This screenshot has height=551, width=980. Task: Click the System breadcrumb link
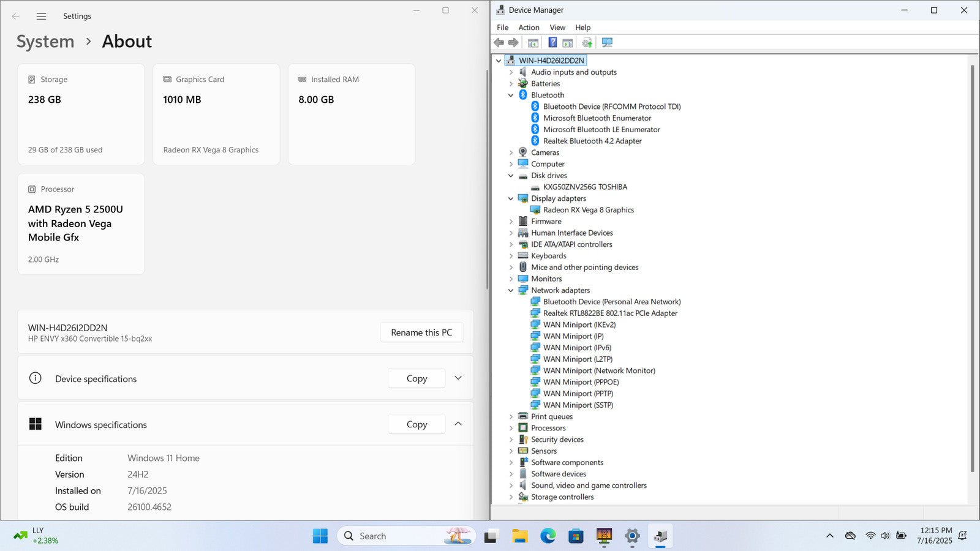click(45, 42)
